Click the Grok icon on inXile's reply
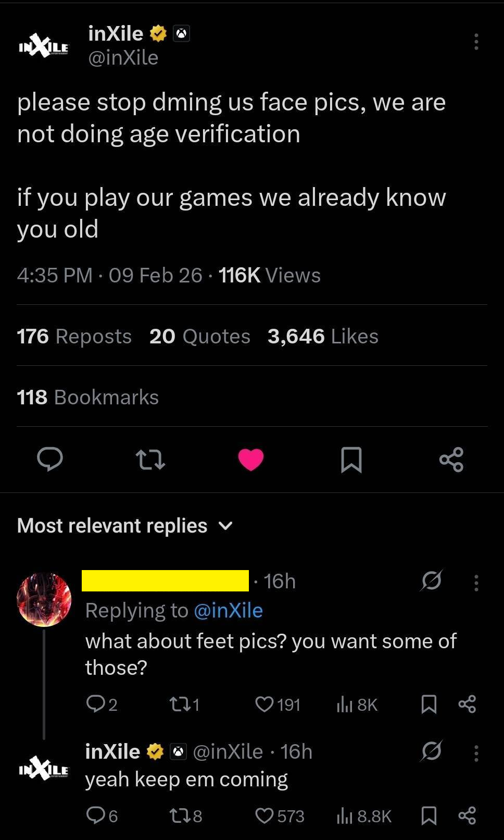The image size is (504, 840). coord(431,751)
